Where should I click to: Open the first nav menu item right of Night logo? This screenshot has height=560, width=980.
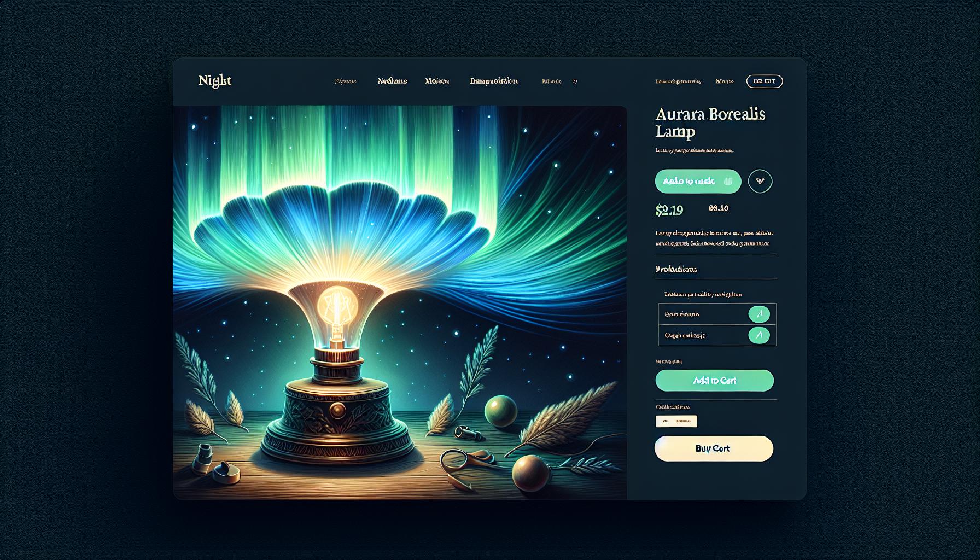345,81
